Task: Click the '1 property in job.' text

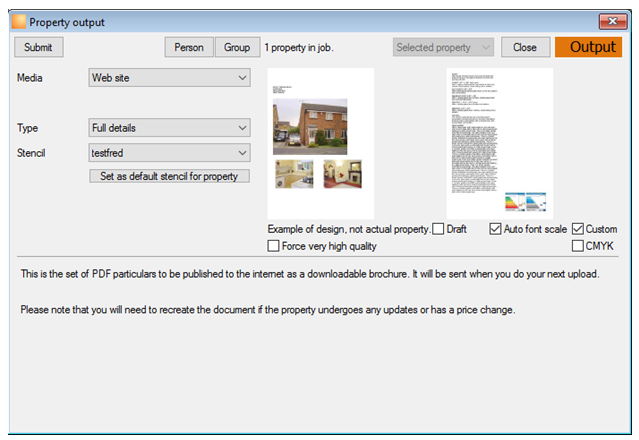Action: point(299,48)
